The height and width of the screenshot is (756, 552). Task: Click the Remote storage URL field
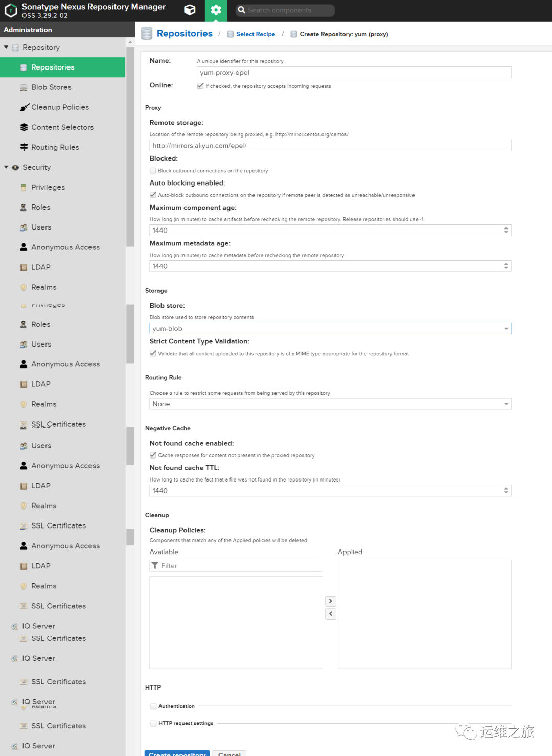tap(330, 146)
